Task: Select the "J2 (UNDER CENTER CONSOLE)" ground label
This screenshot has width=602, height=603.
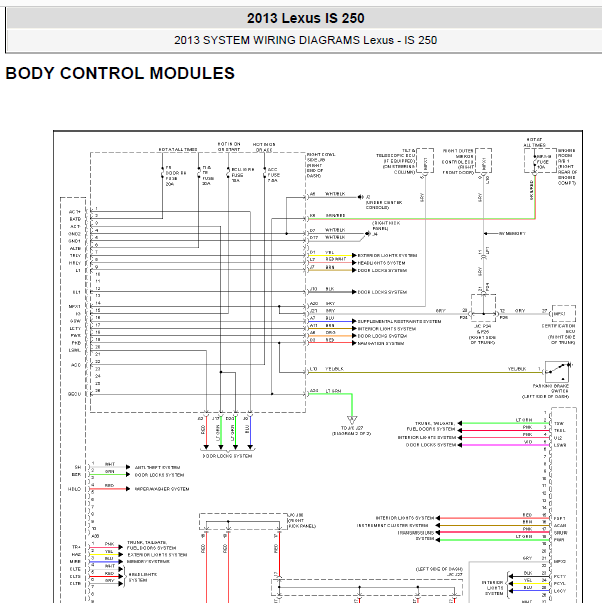Action: point(384,202)
